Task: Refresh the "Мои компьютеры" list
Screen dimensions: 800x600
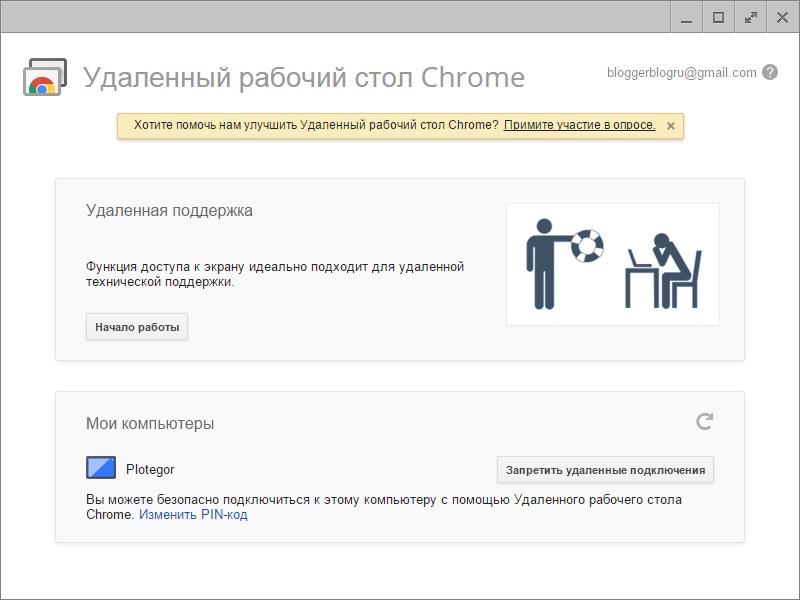Action: pyautogui.click(x=705, y=421)
